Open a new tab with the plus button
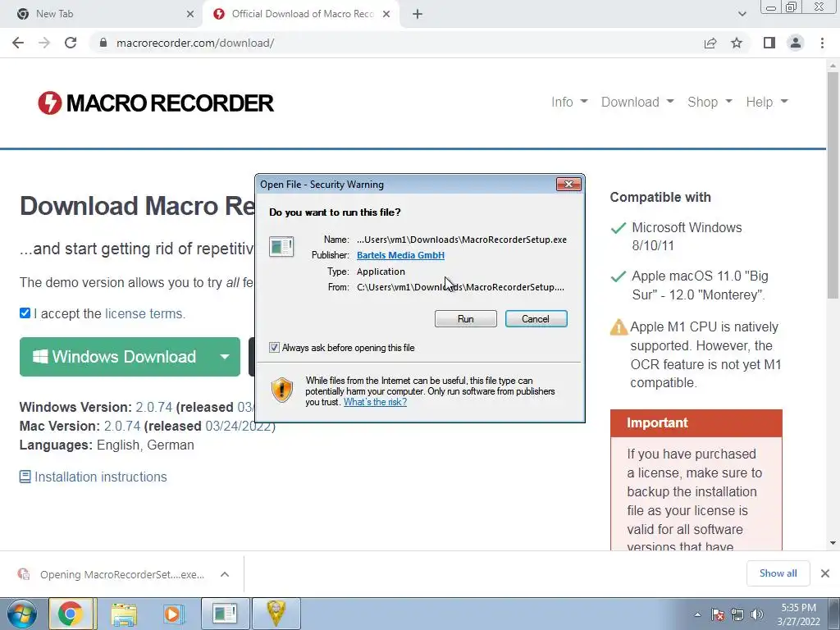Image resolution: width=840 pixels, height=630 pixels. click(x=418, y=14)
